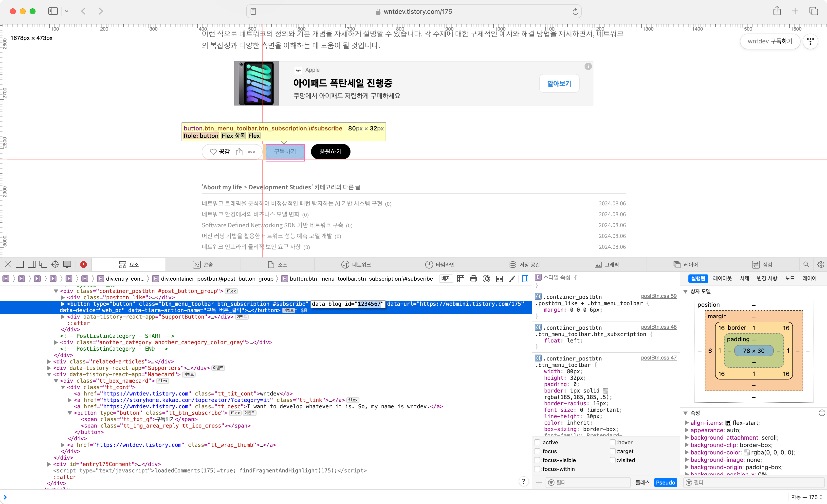Toggle rulers icon in DOM toolbar
Image resolution: width=827 pixels, height=504 pixels.
[x=460, y=279]
